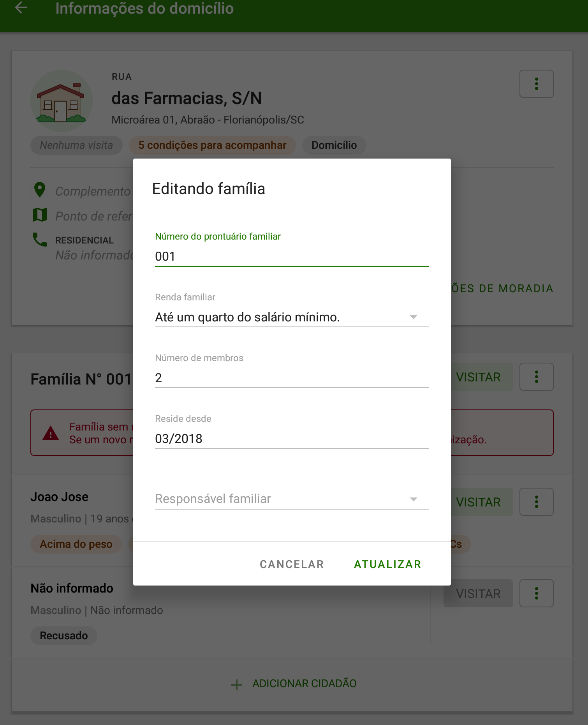This screenshot has height=725, width=588.
Task: Open the household address options menu
Action: click(536, 84)
